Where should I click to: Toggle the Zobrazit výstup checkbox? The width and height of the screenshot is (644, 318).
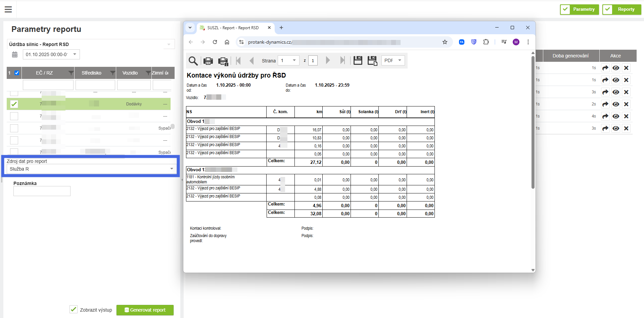74,309
